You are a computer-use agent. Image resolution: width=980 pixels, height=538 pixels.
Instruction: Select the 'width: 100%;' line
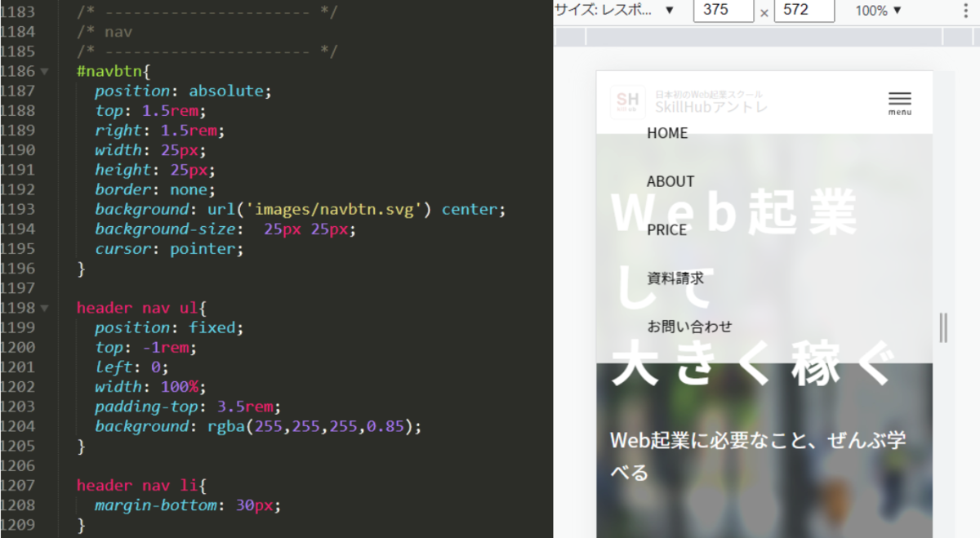(x=150, y=387)
